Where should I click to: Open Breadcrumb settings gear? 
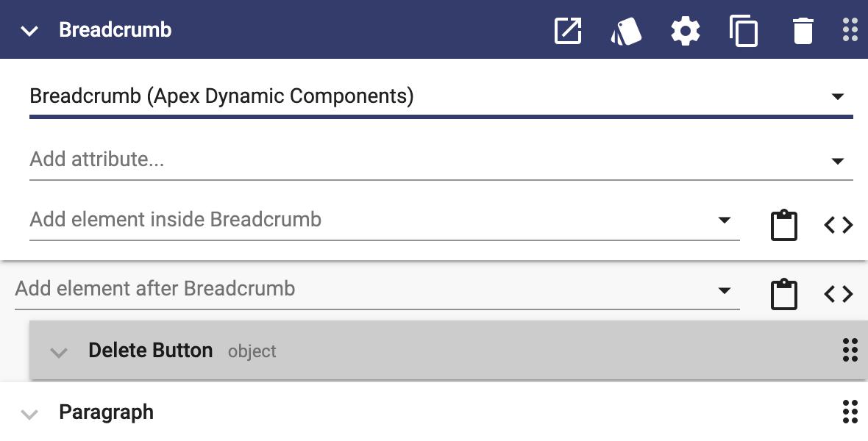686,30
